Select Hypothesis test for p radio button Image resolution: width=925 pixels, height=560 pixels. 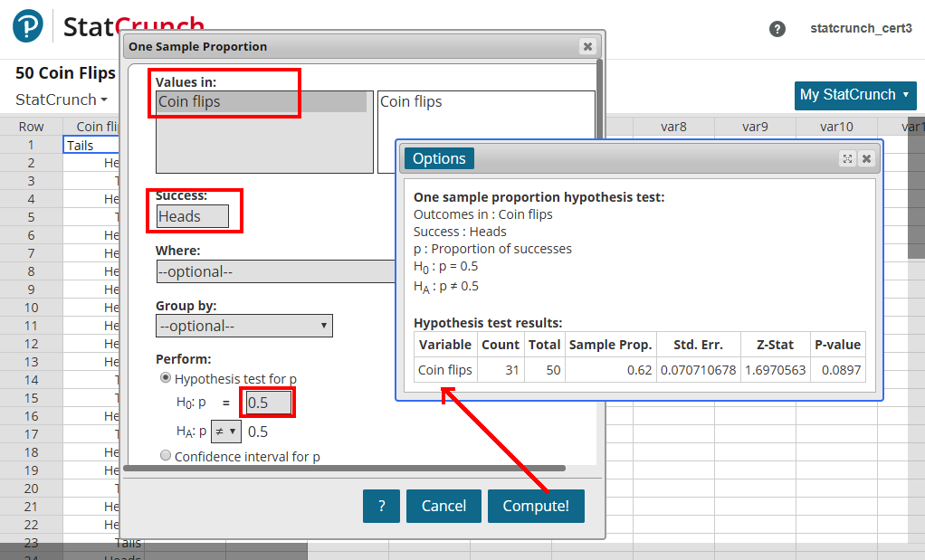(166, 378)
